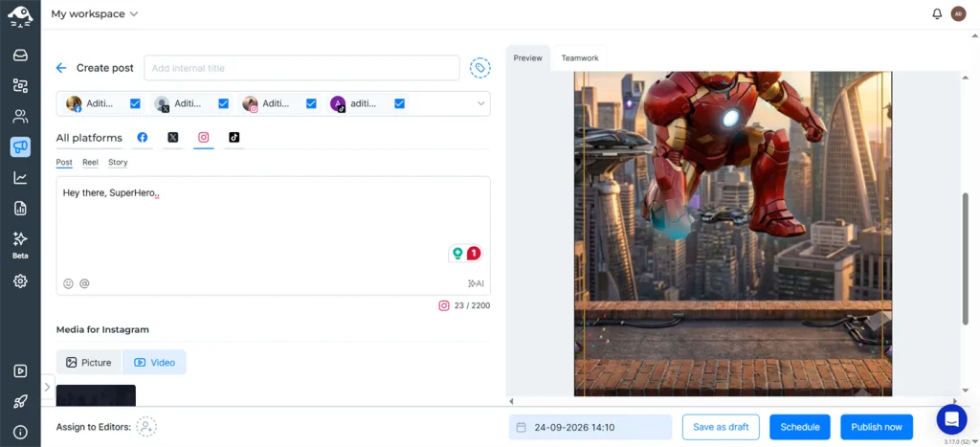Open the info circle icon
Viewport: 980px width, 447px height.
pos(20,432)
